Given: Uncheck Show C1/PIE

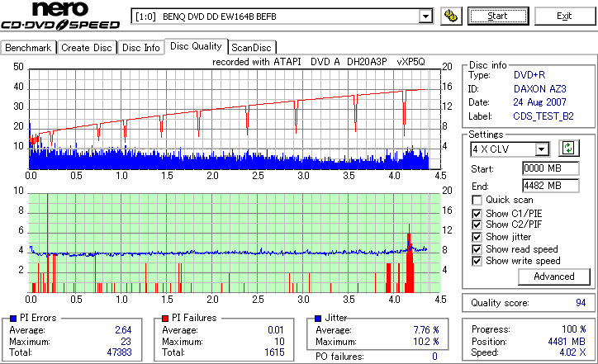Looking at the screenshot, I should (477, 214).
